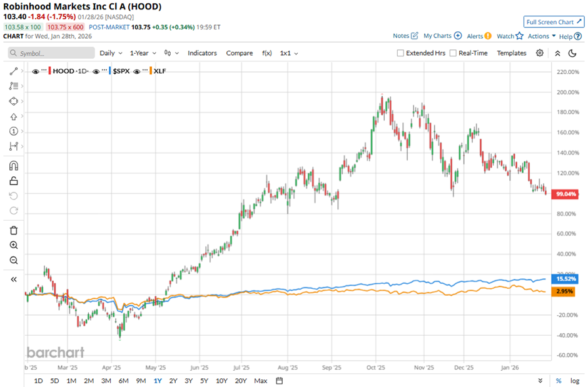Image resolution: width=588 pixels, height=387 pixels.
Task: Open the Indicators menu
Action: coord(202,53)
